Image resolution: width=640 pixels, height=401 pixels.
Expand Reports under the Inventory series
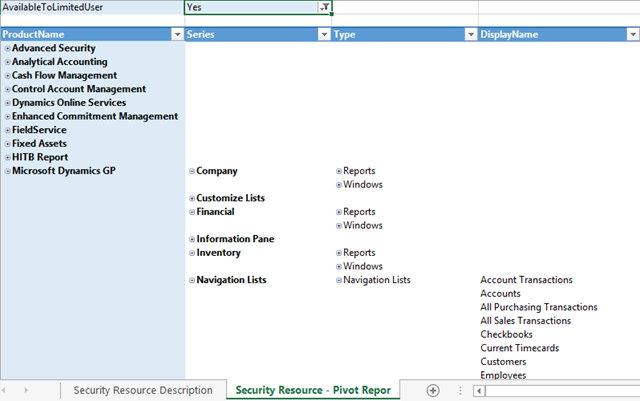[339, 253]
